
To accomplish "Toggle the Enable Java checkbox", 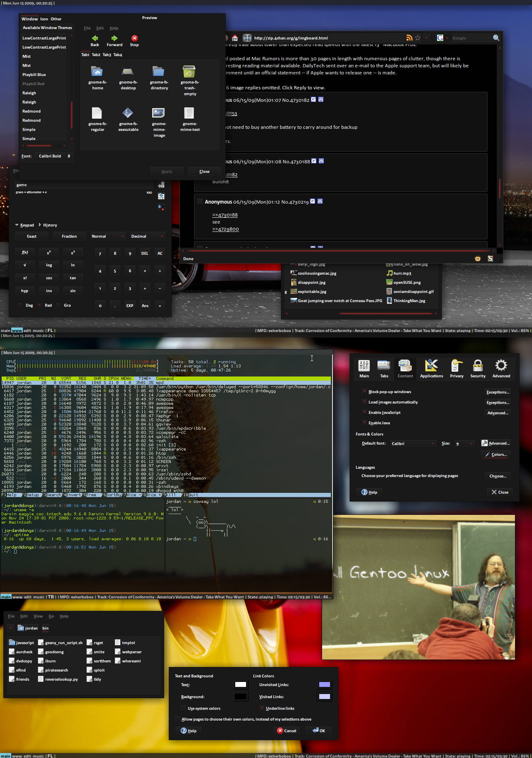I will (365, 423).
